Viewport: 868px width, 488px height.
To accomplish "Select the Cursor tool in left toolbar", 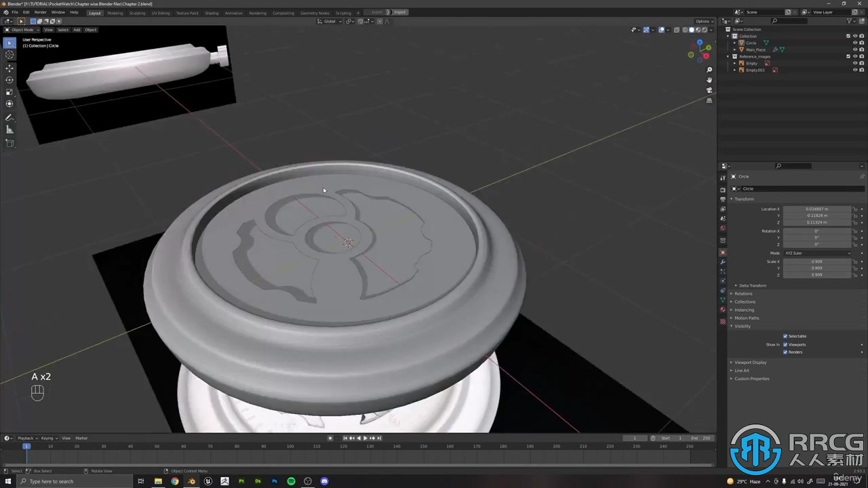I will pos(9,55).
